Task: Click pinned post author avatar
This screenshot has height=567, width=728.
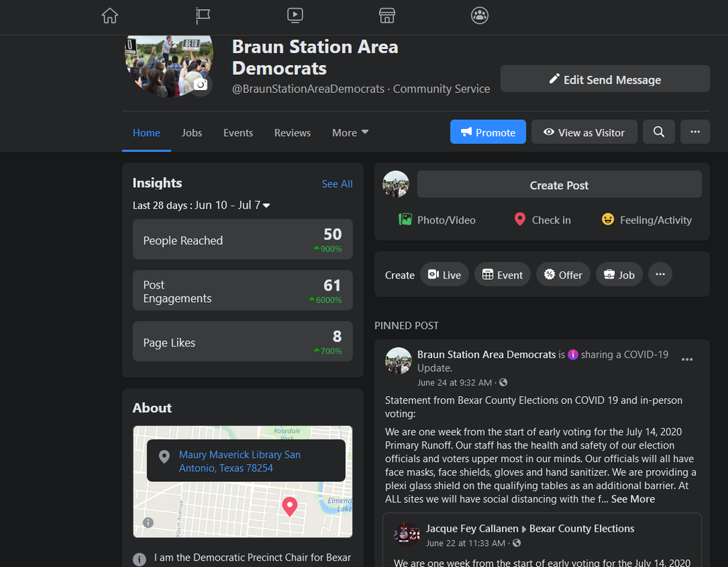Action: [399, 361]
